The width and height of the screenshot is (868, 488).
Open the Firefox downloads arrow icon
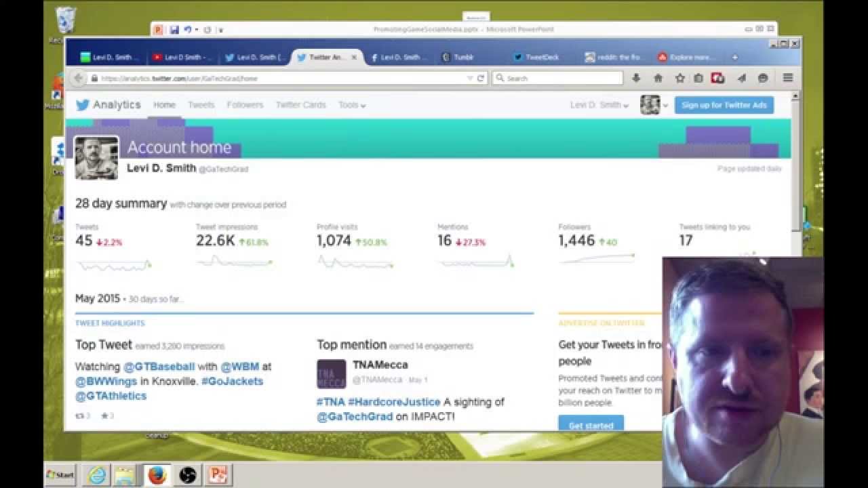point(636,79)
